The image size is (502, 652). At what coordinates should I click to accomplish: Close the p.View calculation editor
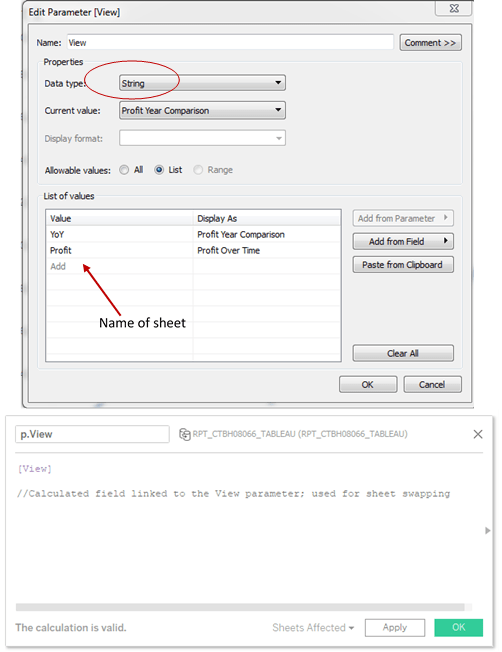[478, 434]
